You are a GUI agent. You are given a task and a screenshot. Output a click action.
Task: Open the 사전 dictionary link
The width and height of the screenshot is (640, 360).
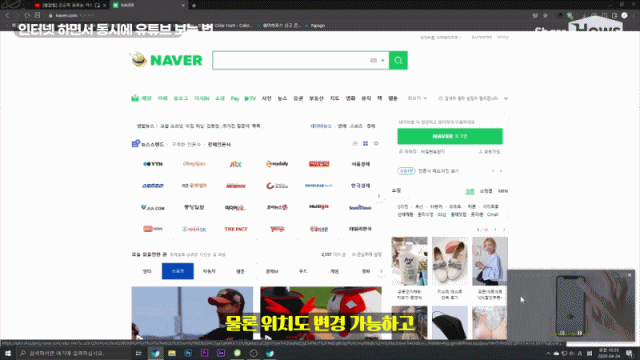pyautogui.click(x=267, y=98)
